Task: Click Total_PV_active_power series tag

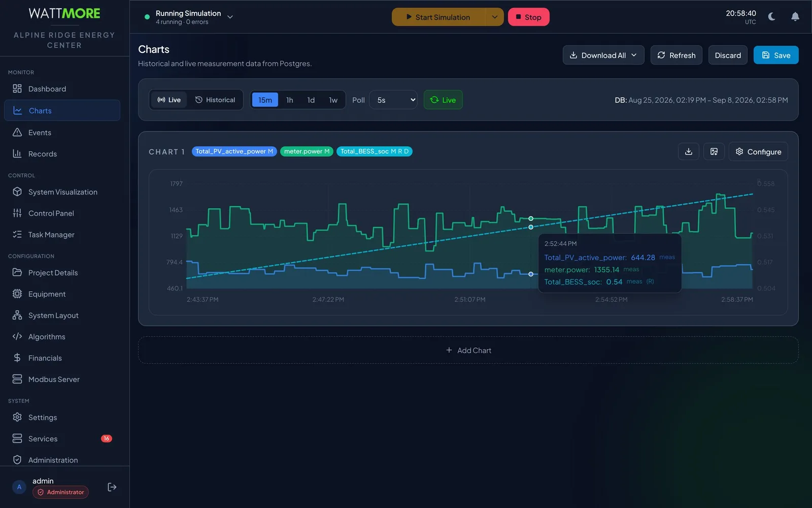Action: (x=234, y=151)
